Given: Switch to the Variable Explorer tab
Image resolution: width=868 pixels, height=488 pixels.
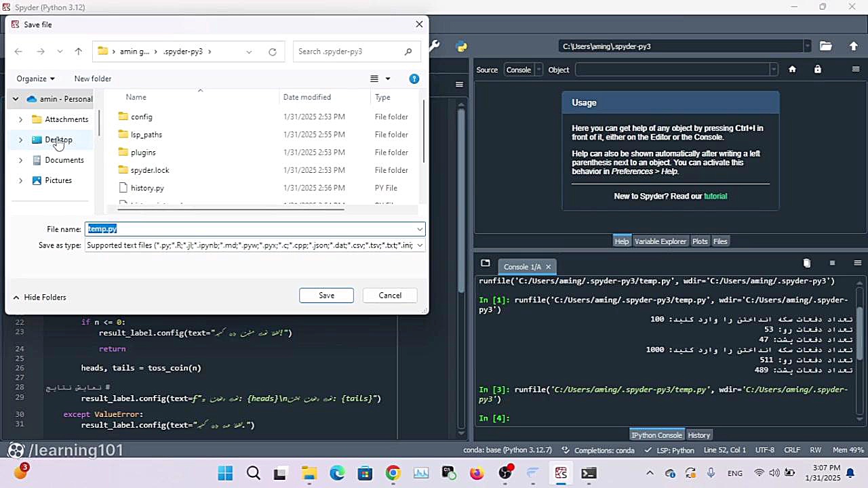Looking at the screenshot, I should tap(660, 241).
